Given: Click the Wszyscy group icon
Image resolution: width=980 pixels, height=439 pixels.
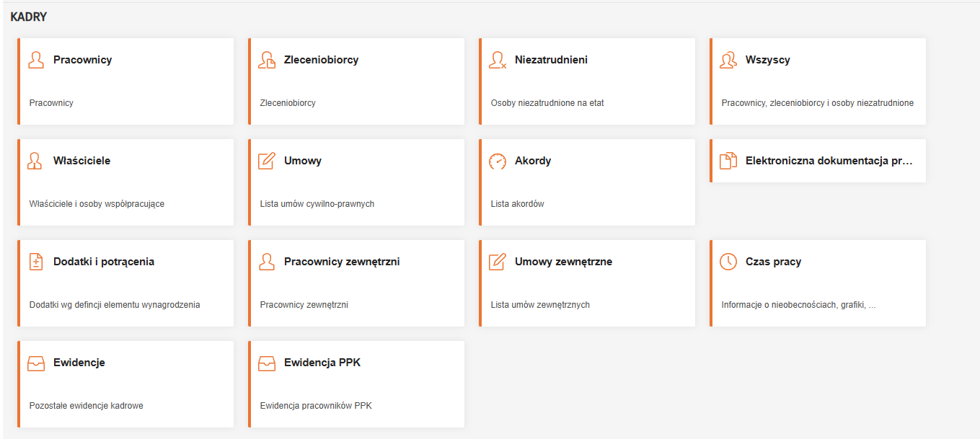Looking at the screenshot, I should click(x=728, y=60).
